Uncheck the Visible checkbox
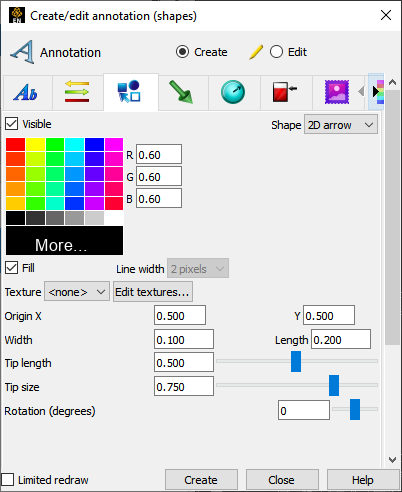The width and height of the screenshot is (402, 492). (12, 124)
